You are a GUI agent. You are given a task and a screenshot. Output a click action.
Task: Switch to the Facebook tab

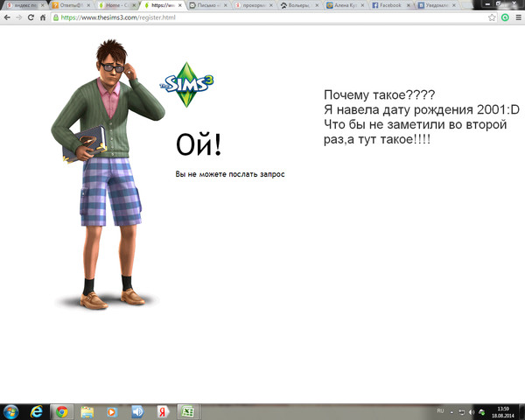390,5
